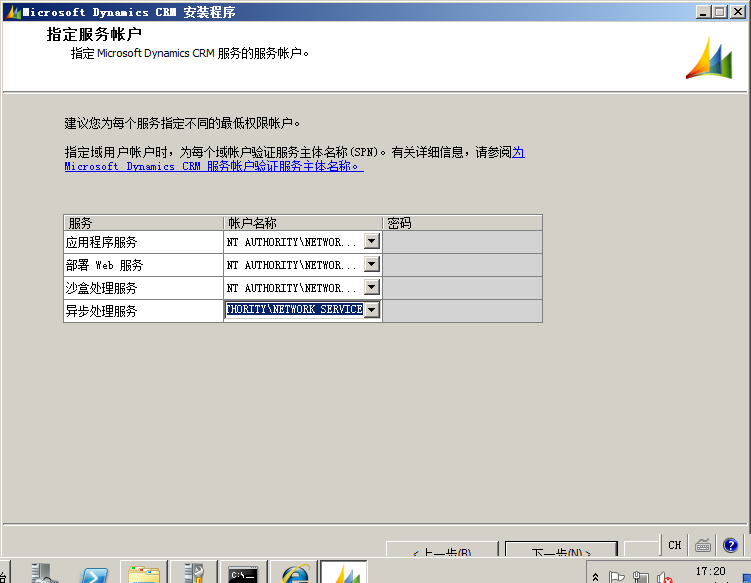This screenshot has height=583, width=751.
Task: Open the Server Manager taskbar icon
Action: pos(45,572)
